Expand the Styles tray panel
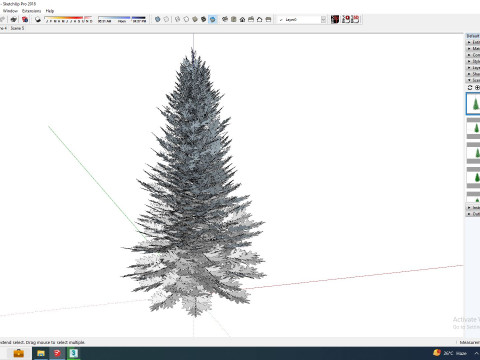Image resolution: width=480 pixels, height=360 pixels. pyautogui.click(x=473, y=61)
